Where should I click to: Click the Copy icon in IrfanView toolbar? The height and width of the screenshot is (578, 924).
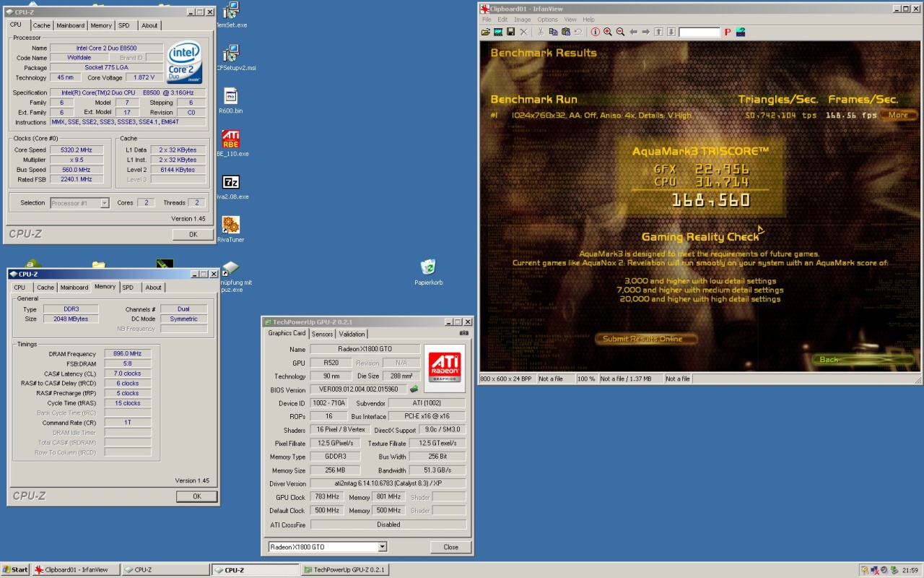click(553, 32)
